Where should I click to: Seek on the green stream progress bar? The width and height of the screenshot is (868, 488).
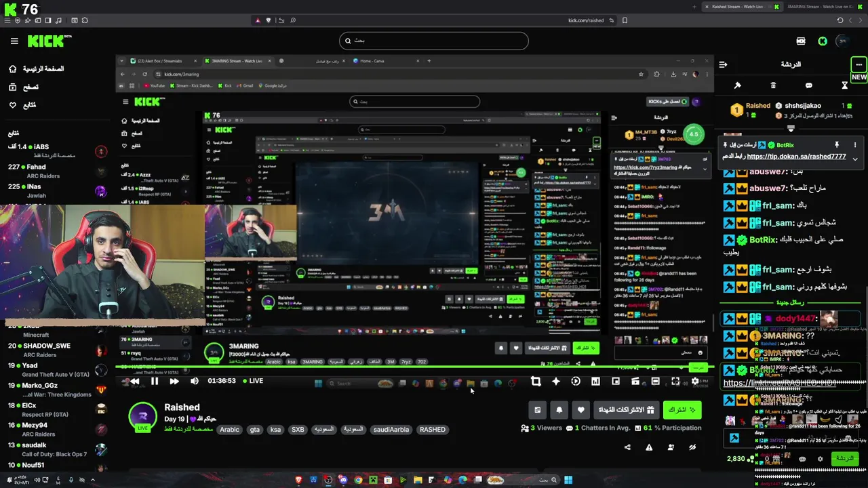[x=414, y=367]
